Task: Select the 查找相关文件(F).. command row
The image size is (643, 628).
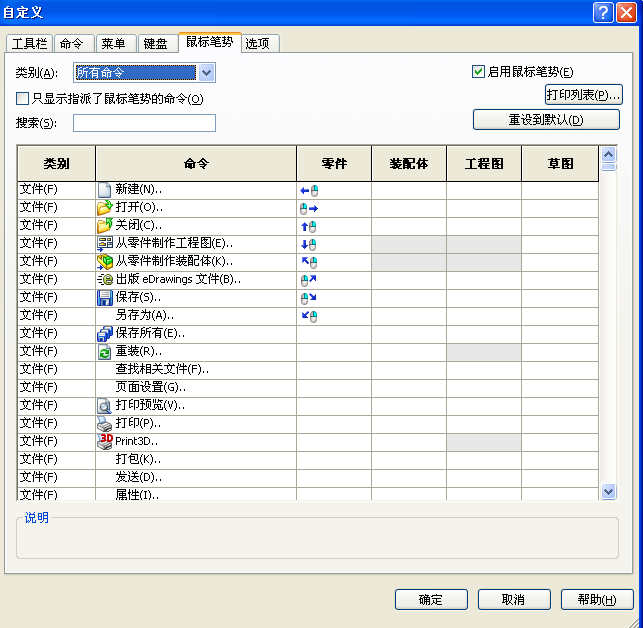Action: (308, 370)
